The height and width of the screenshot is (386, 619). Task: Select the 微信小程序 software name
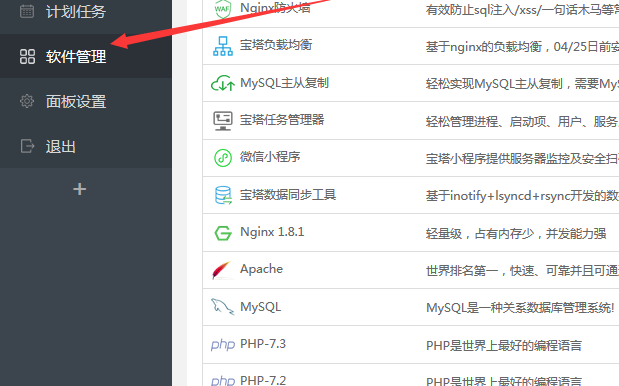(x=270, y=157)
